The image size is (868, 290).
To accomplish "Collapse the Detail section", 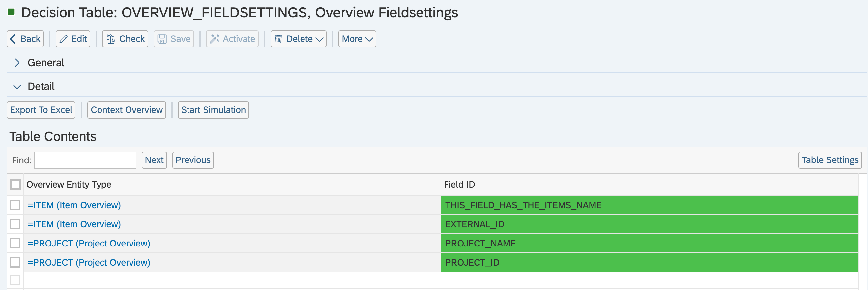I will click(x=17, y=87).
